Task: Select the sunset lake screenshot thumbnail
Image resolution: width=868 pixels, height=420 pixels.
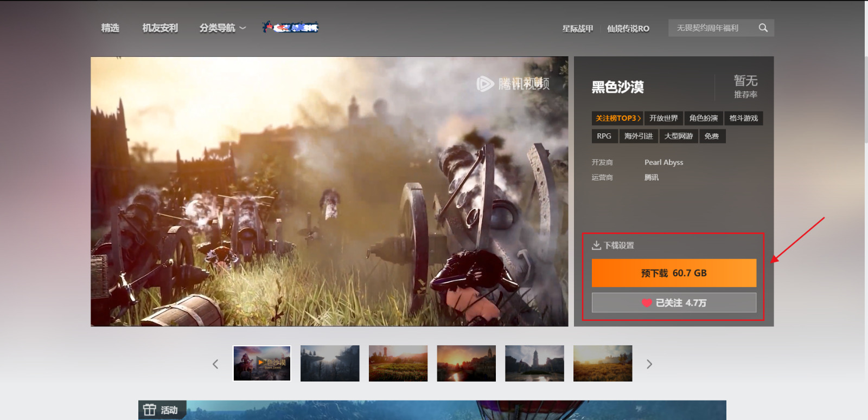Action: [x=466, y=363]
